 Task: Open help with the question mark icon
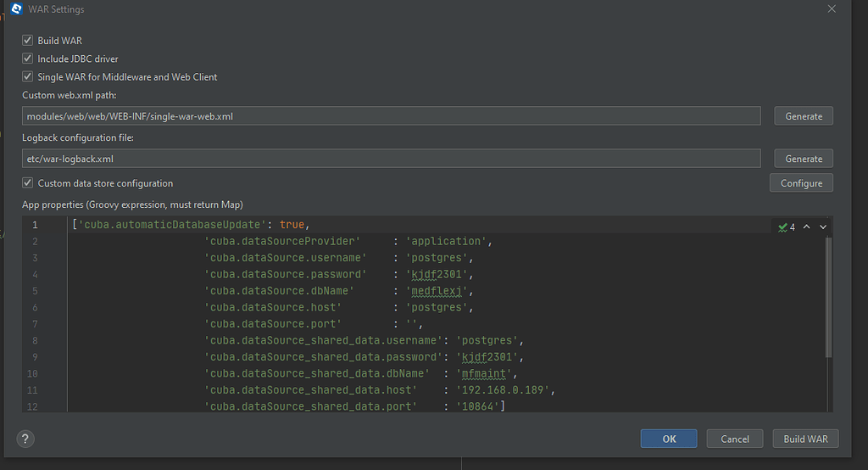click(25, 439)
